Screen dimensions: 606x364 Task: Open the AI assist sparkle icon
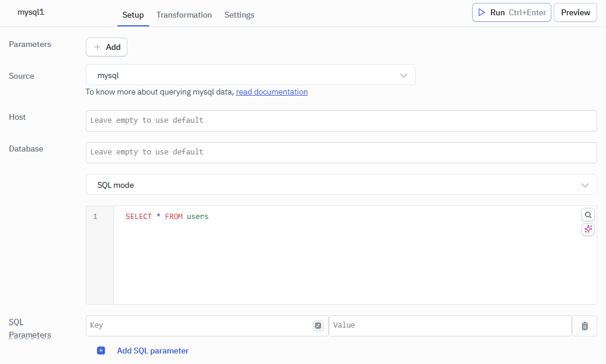[x=588, y=230]
